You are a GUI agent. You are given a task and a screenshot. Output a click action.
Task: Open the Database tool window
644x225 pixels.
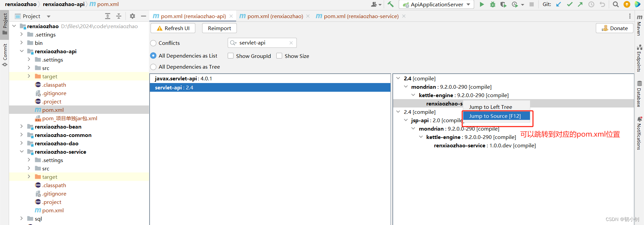tap(639, 94)
